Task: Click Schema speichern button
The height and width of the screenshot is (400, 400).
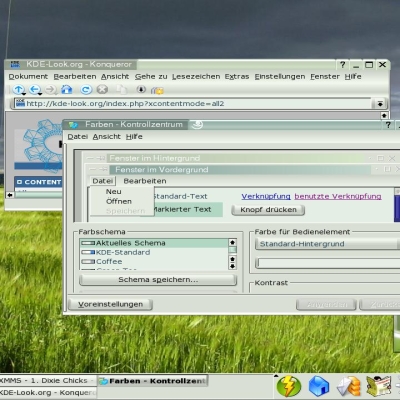Action: (x=158, y=280)
